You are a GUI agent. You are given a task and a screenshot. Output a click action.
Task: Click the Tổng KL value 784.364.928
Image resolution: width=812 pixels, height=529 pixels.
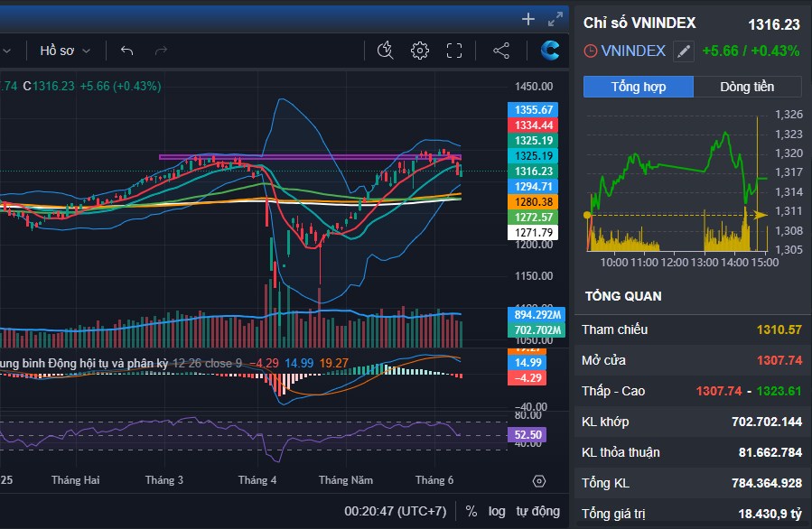point(767,483)
